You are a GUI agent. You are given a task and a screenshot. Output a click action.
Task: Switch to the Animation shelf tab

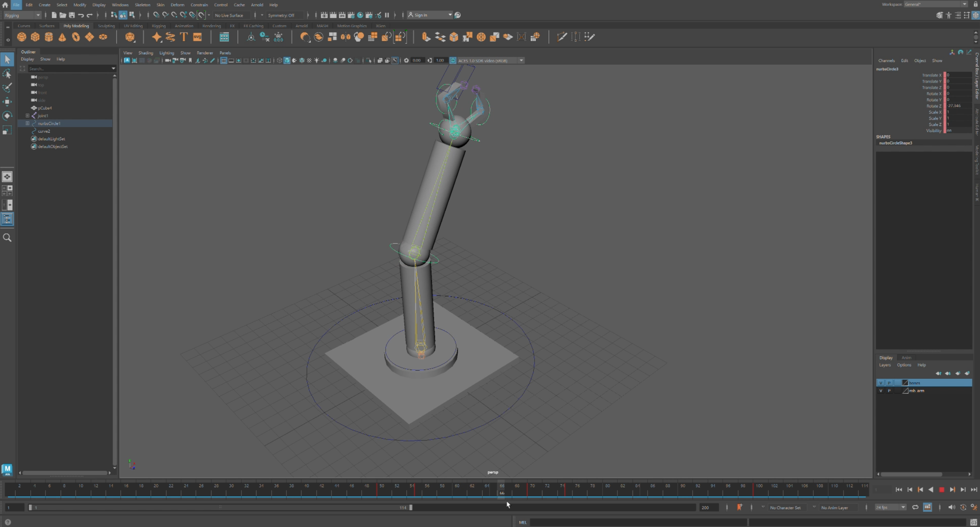[184, 26]
